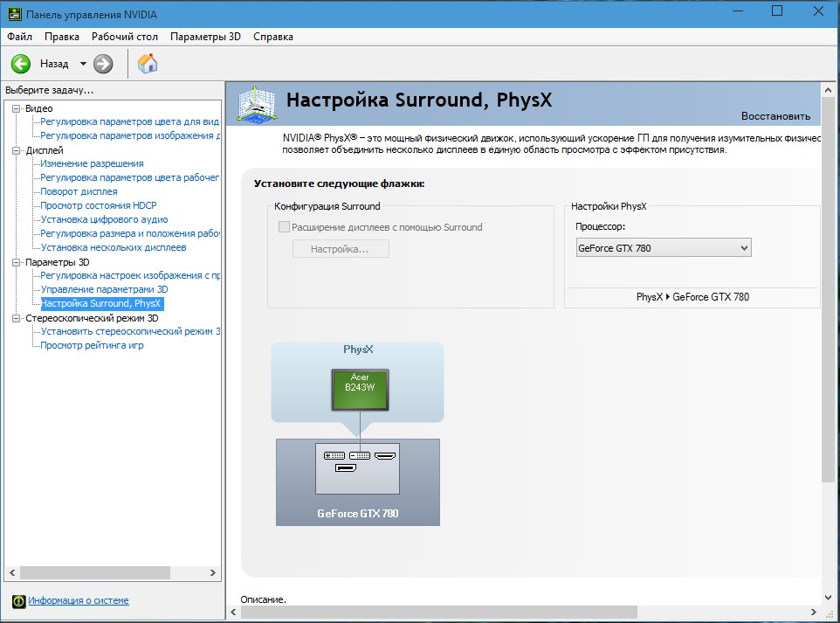Open the PhysX processor dropdown
Viewport: 840px width, 623px height.
pos(663,248)
